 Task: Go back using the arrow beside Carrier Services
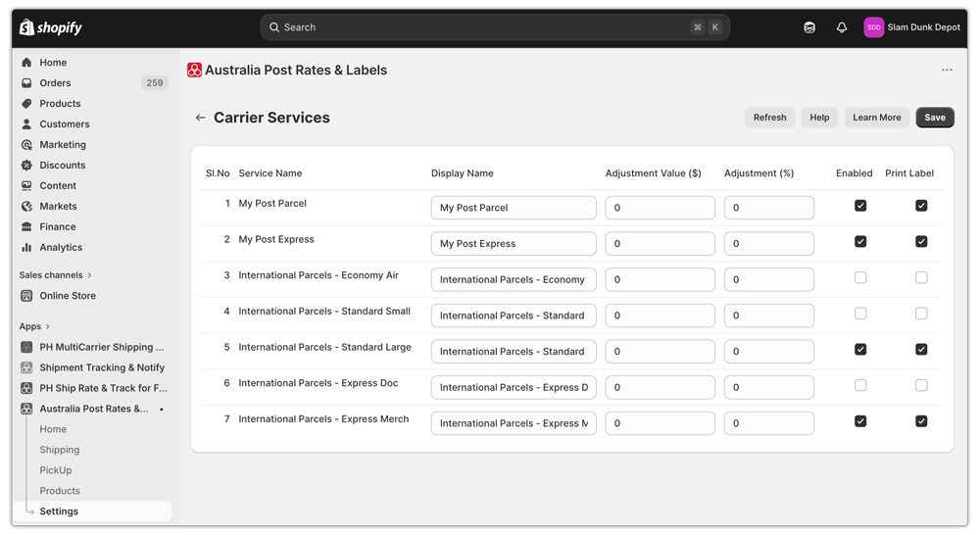pyautogui.click(x=200, y=118)
